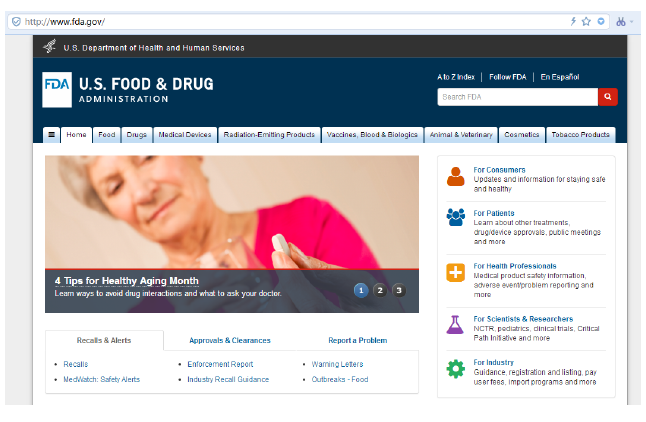This screenshot has width=646, height=422.
Task: Open the Food tab
Action: (x=106, y=135)
